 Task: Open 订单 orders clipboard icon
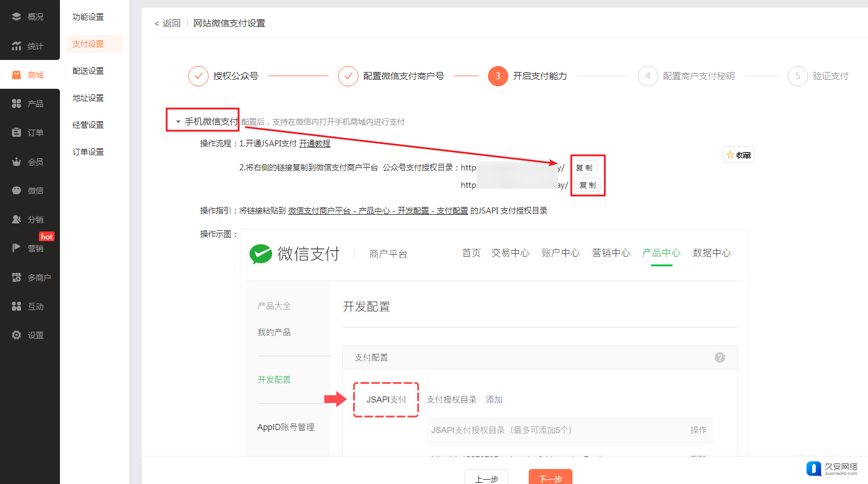pyautogui.click(x=17, y=133)
